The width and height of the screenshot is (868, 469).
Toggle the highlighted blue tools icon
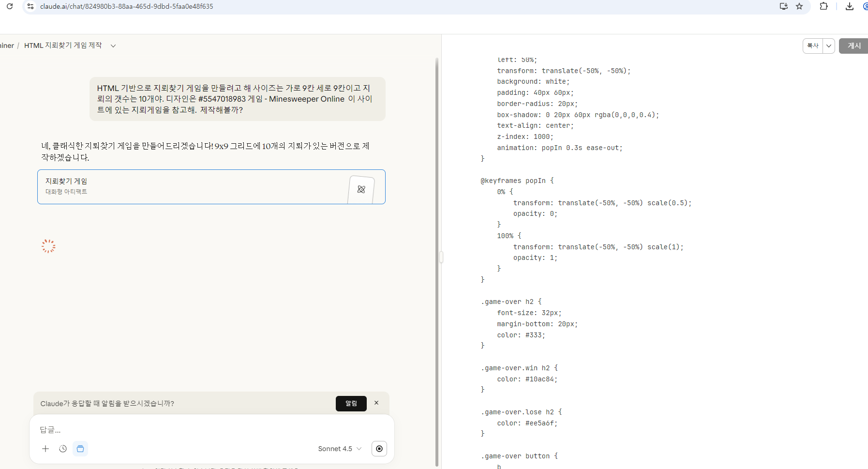pyautogui.click(x=80, y=449)
